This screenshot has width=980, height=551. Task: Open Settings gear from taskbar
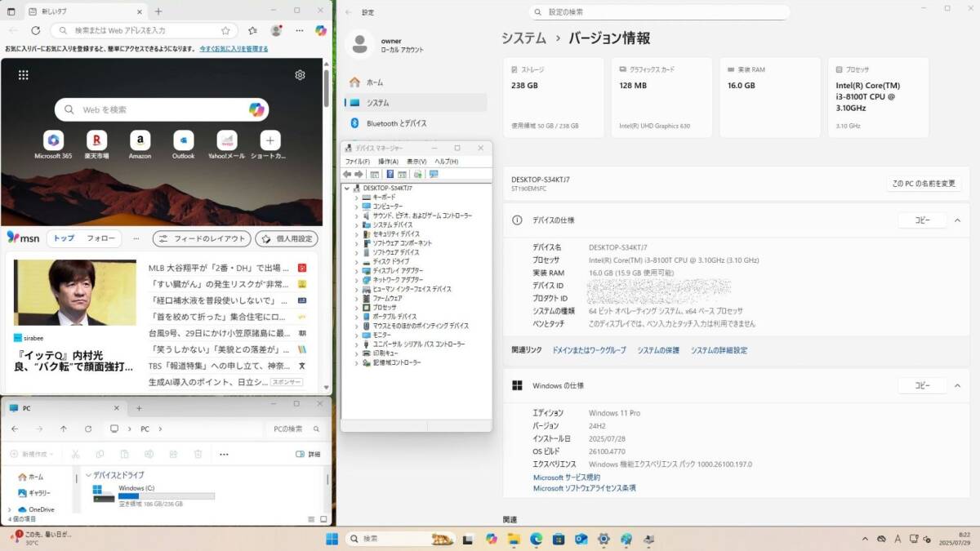click(604, 539)
